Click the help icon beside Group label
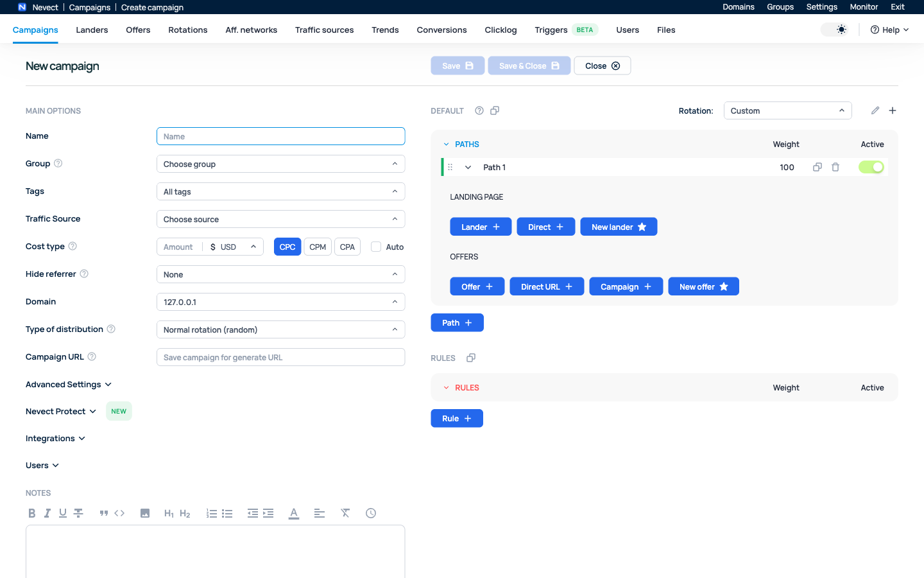Screen dimensions: 924x578 (58, 163)
